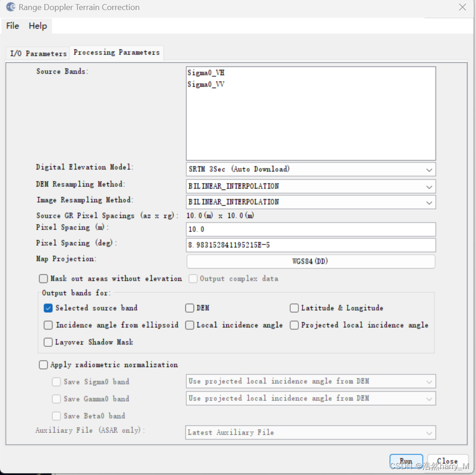
Task: Click the Run button
Action: point(406,461)
